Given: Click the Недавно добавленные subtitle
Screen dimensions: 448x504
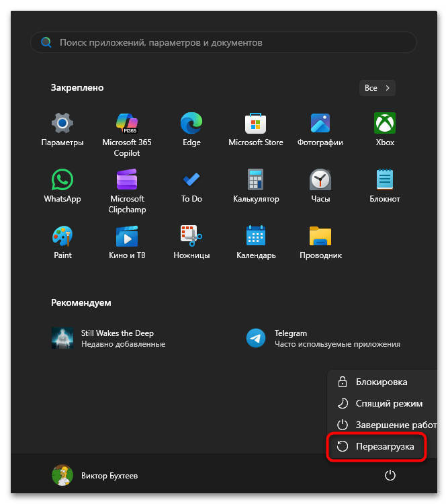Looking at the screenshot, I should point(124,344).
